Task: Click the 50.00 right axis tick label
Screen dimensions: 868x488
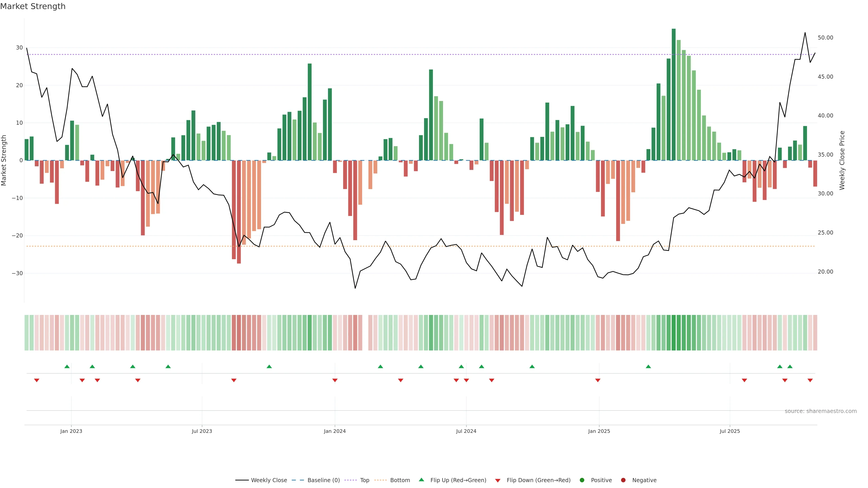Action: pyautogui.click(x=825, y=38)
